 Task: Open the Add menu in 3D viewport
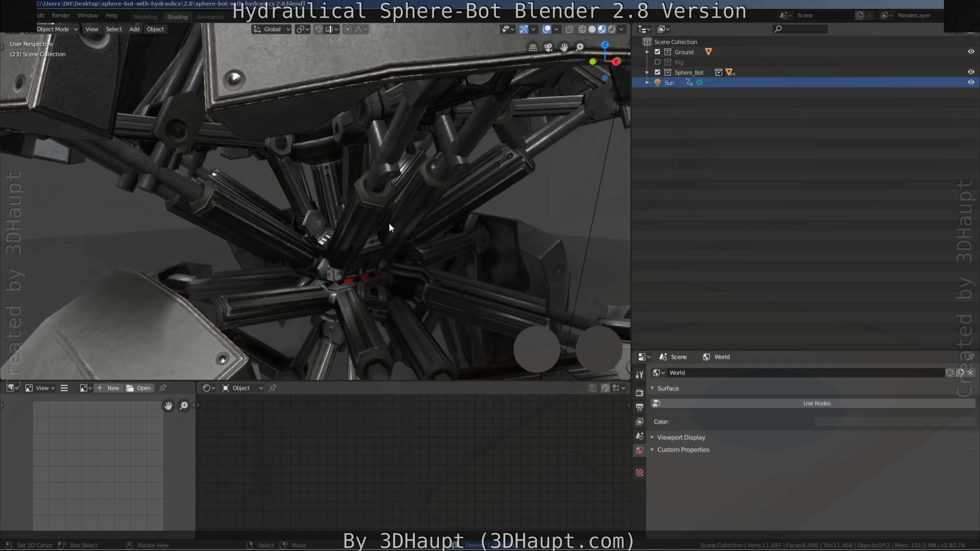[x=134, y=29]
